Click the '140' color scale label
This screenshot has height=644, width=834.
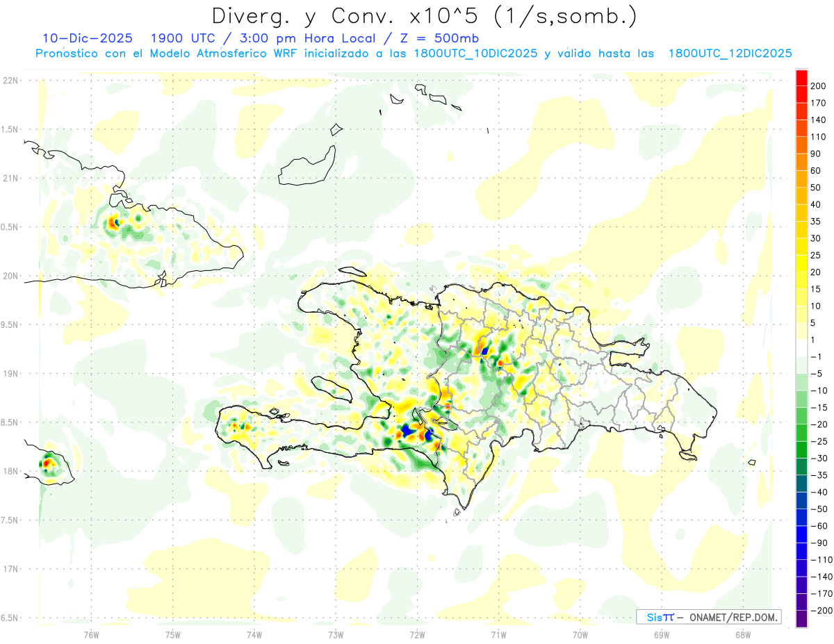tap(818, 119)
